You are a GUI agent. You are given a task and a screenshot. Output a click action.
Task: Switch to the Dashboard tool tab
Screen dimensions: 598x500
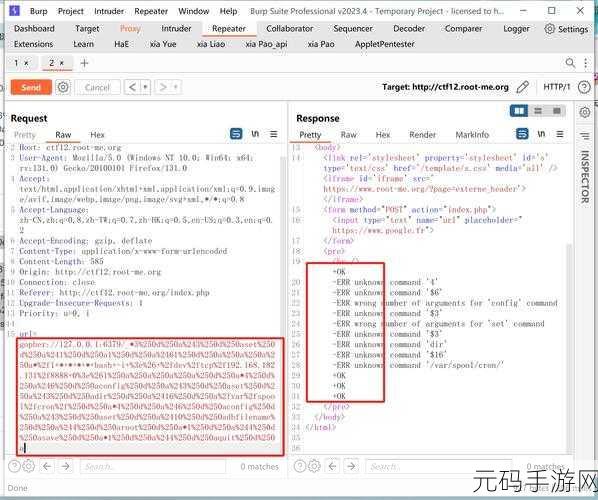(34, 29)
